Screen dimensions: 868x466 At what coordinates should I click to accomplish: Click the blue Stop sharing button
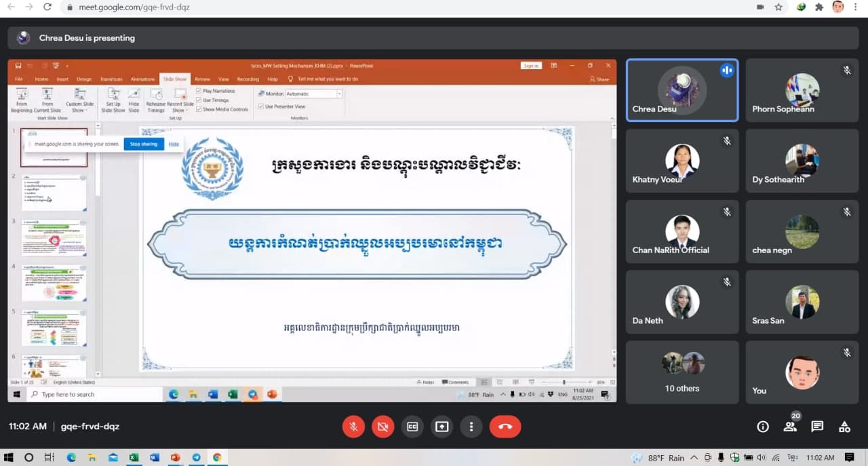click(144, 144)
